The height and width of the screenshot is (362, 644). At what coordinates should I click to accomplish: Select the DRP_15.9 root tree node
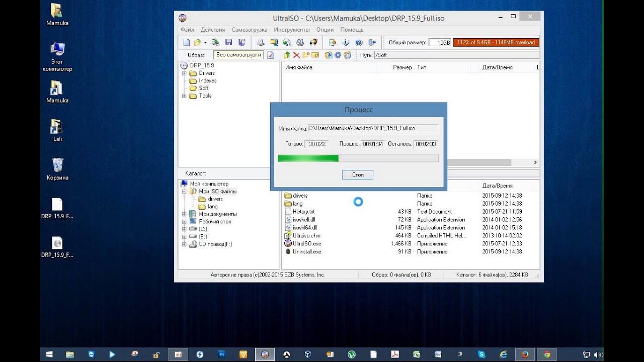pyautogui.click(x=202, y=65)
